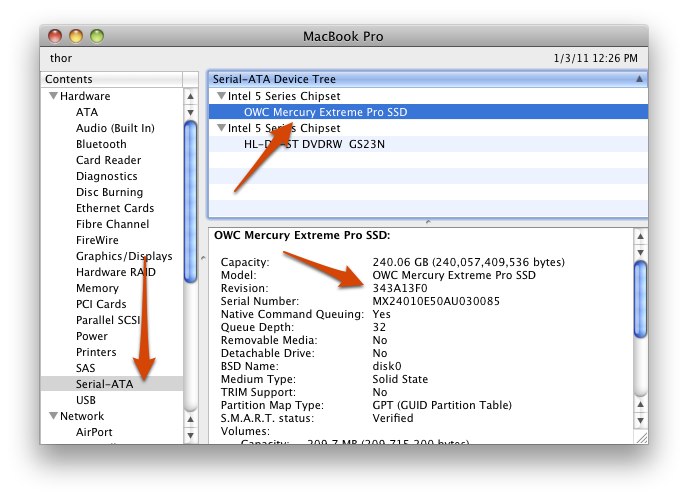
Task: Close the window with red button
Action: [x=55, y=36]
